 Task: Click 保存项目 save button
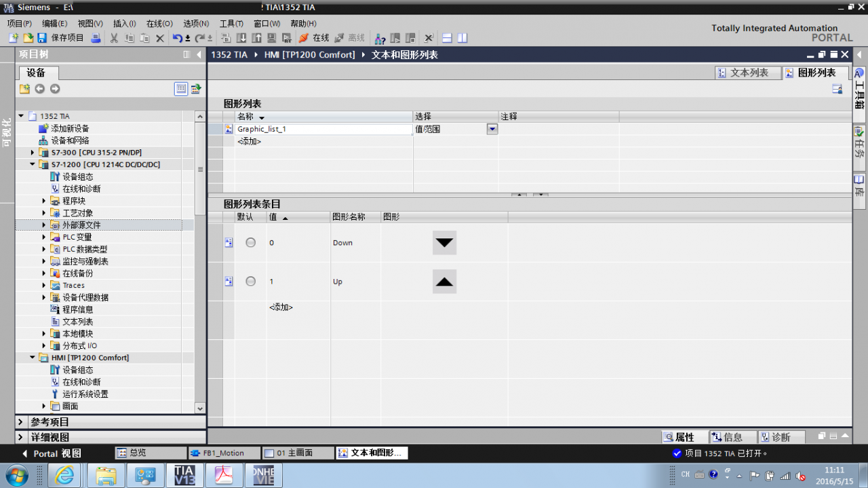click(x=60, y=38)
